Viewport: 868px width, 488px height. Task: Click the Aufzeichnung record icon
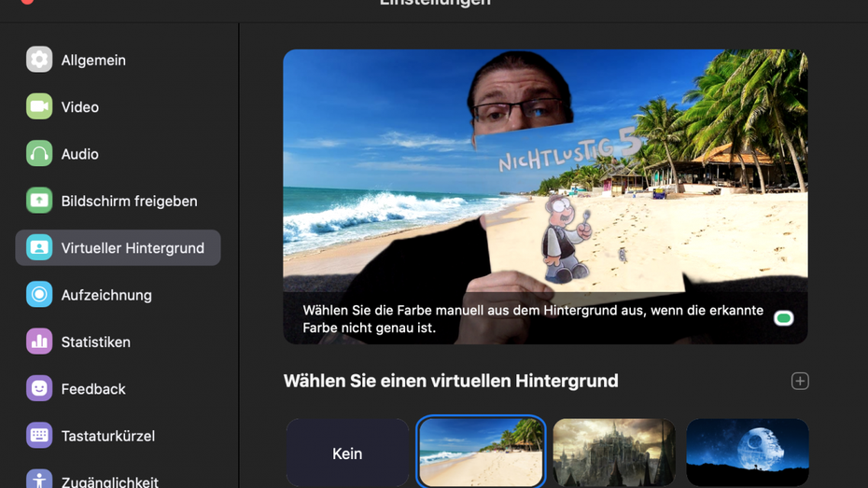coord(39,294)
